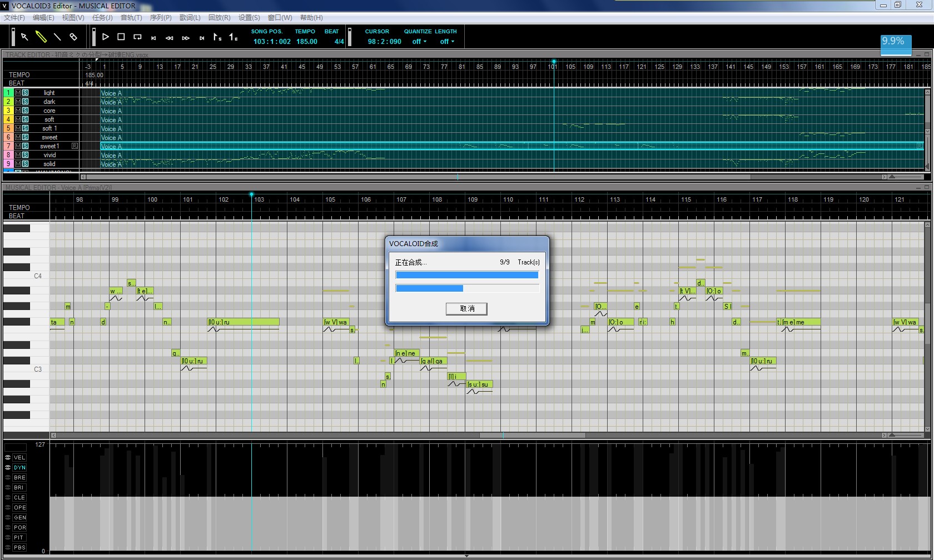
Task: Cancel synthesis with 取消 button
Action: 466,309
